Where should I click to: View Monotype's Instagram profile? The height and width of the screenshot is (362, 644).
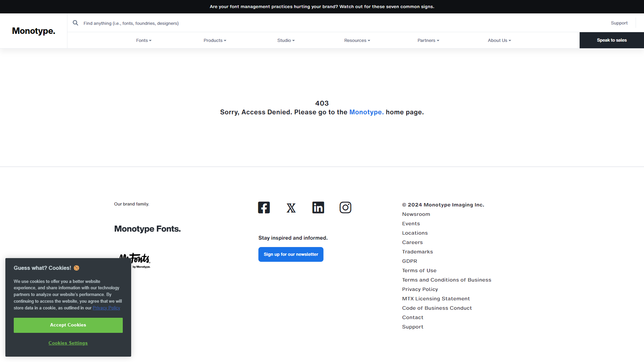point(345,207)
